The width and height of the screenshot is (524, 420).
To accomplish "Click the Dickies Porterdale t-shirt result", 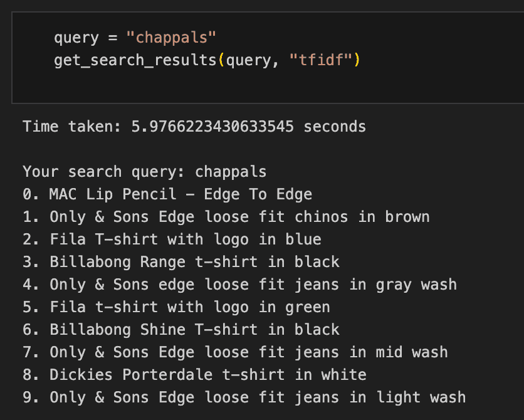I will click(x=194, y=375).
